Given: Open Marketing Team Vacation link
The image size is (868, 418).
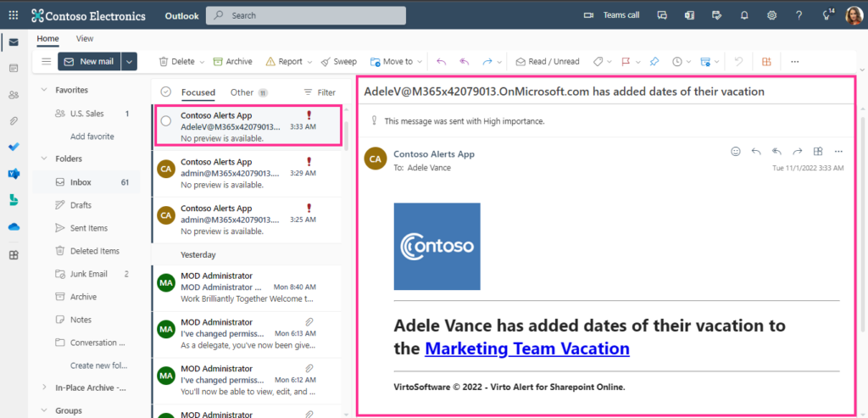Looking at the screenshot, I should pos(527,348).
